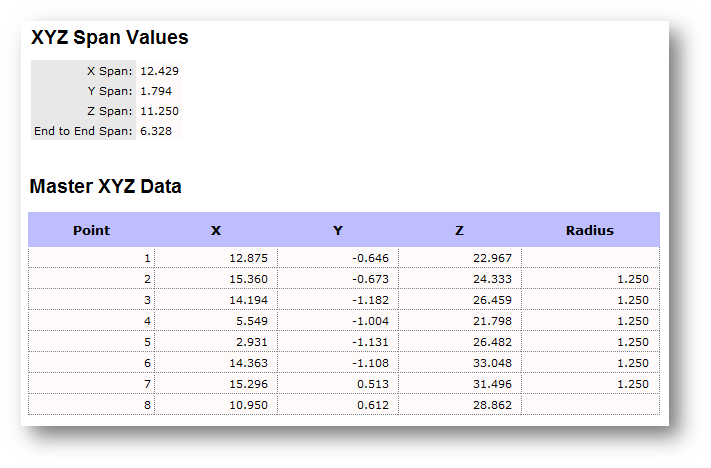Click the Point column header
This screenshot has height=468, width=711.
pos(92,230)
